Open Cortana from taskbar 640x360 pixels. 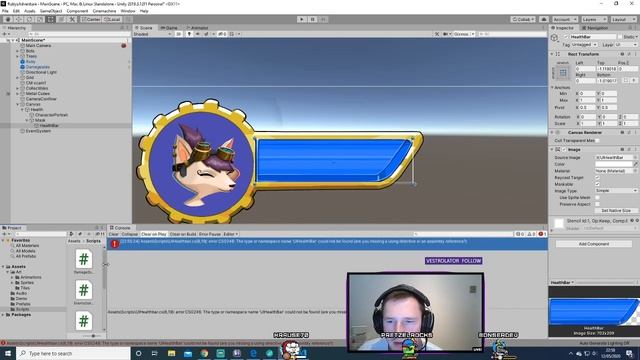(138, 353)
